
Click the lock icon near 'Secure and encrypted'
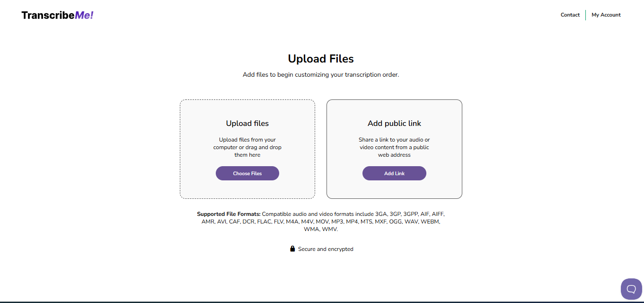(x=292, y=249)
